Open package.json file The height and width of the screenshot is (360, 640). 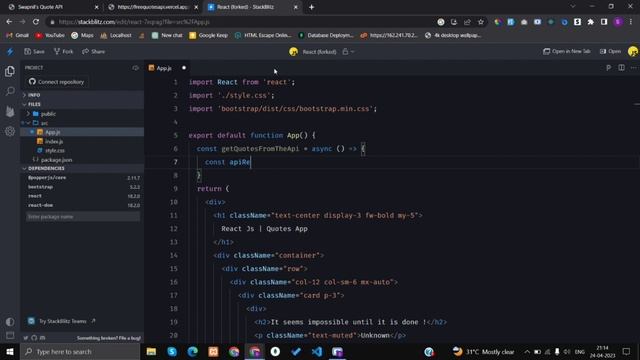[82, 160]
